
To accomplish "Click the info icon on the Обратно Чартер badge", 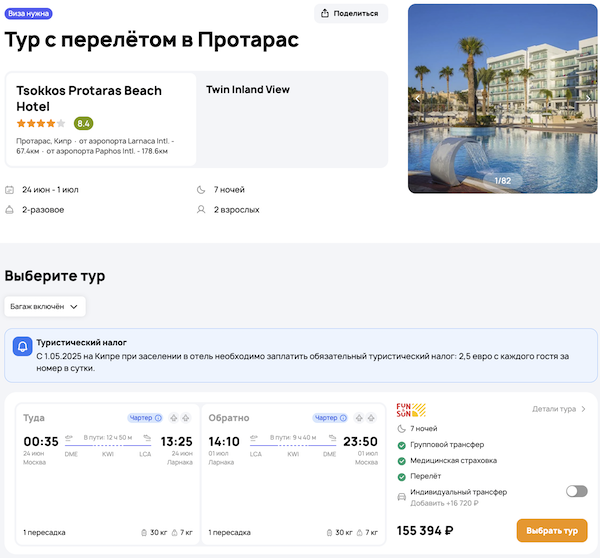I will point(343,418).
